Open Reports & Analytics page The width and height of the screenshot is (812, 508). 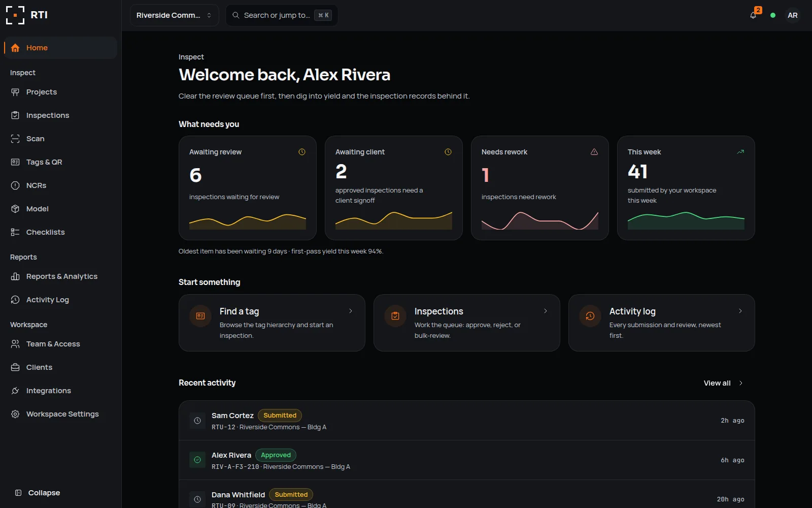click(x=60, y=276)
